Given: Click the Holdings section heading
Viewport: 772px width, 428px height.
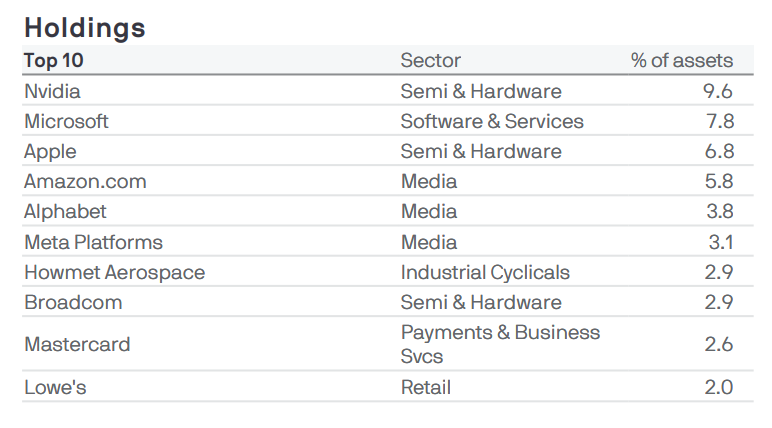Looking at the screenshot, I should [x=85, y=26].
